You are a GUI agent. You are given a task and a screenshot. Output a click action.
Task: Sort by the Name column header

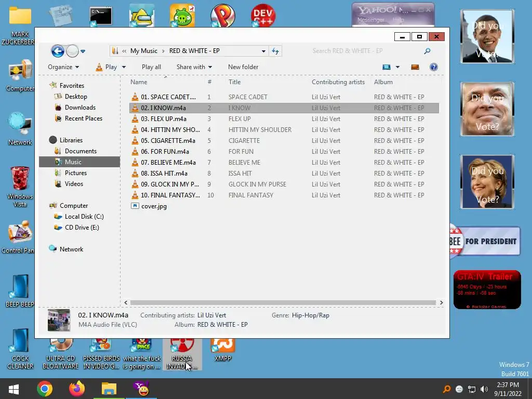[x=139, y=82]
